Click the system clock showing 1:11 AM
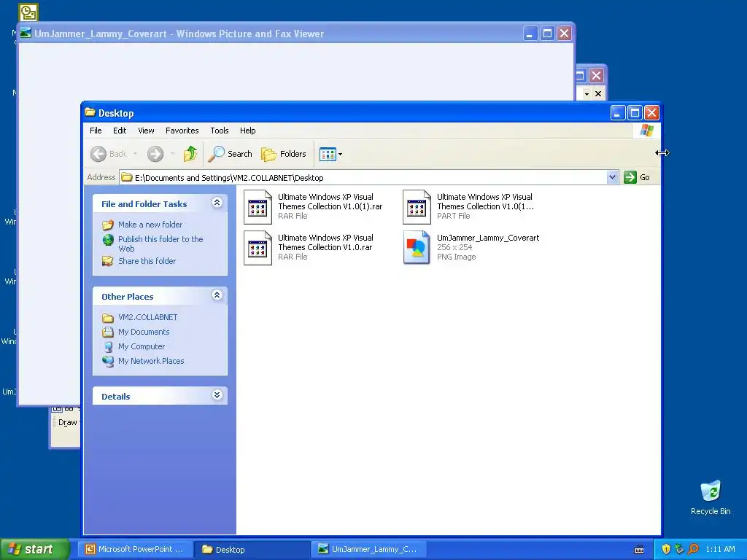This screenshot has width=747, height=560. (x=720, y=549)
